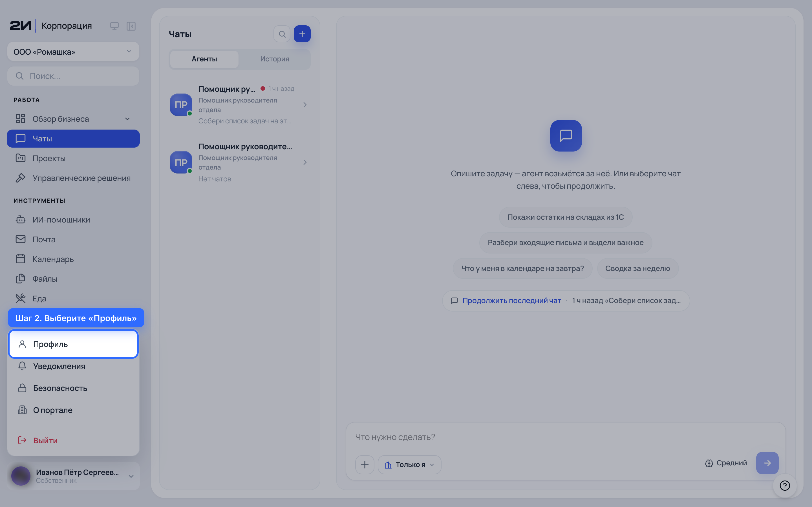Create new chat with plus button
This screenshot has width=812, height=507.
click(302, 34)
